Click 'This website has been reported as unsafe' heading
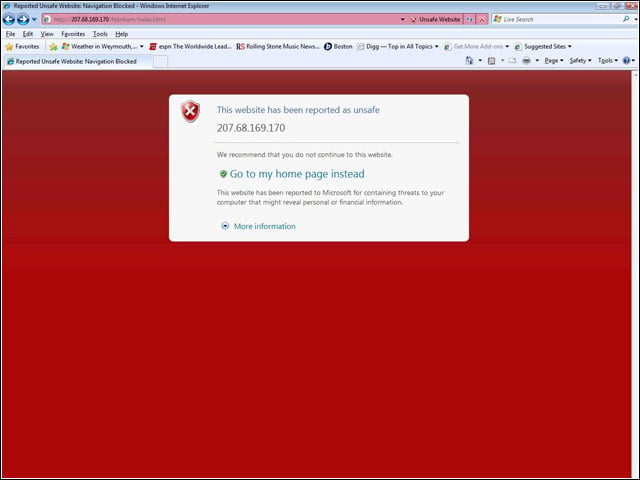The height and width of the screenshot is (480, 640). coord(298,110)
